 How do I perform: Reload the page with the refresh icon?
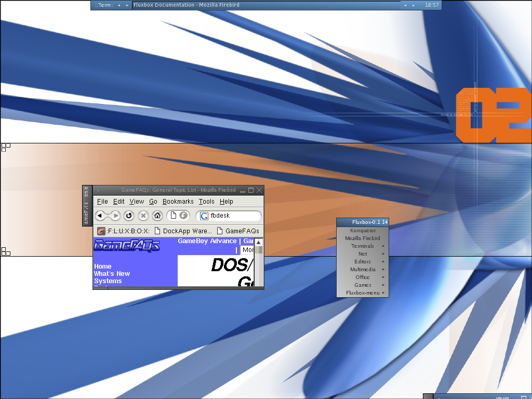(129, 216)
